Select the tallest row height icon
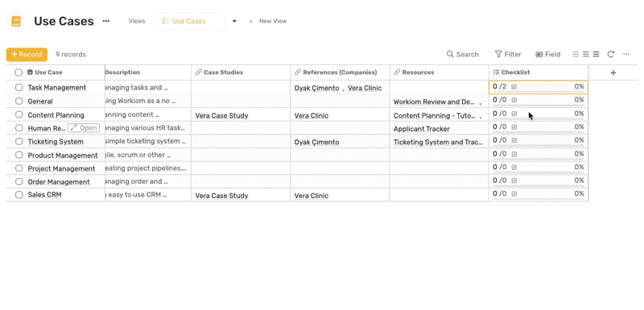 [x=596, y=54]
